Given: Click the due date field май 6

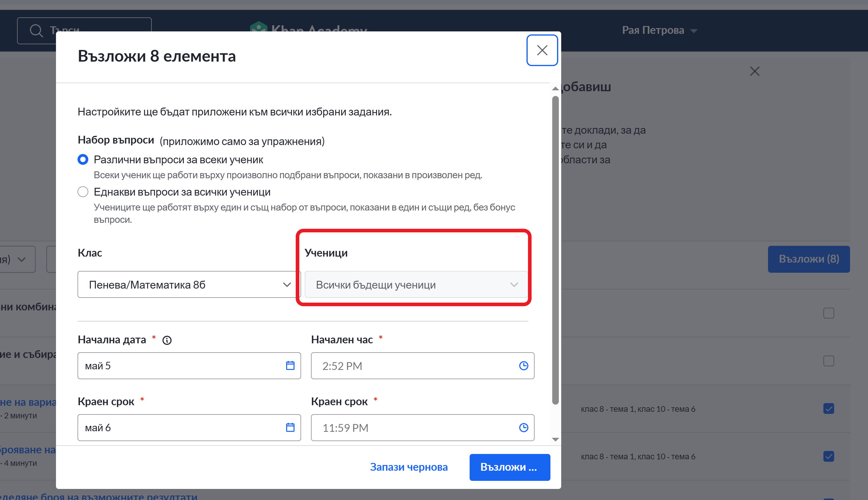Looking at the screenshot, I should coord(189,427).
